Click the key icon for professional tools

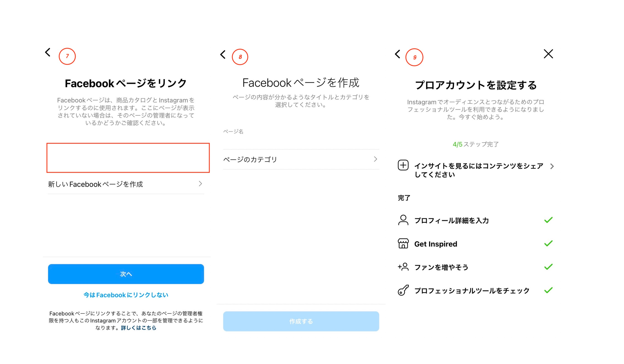tap(403, 290)
